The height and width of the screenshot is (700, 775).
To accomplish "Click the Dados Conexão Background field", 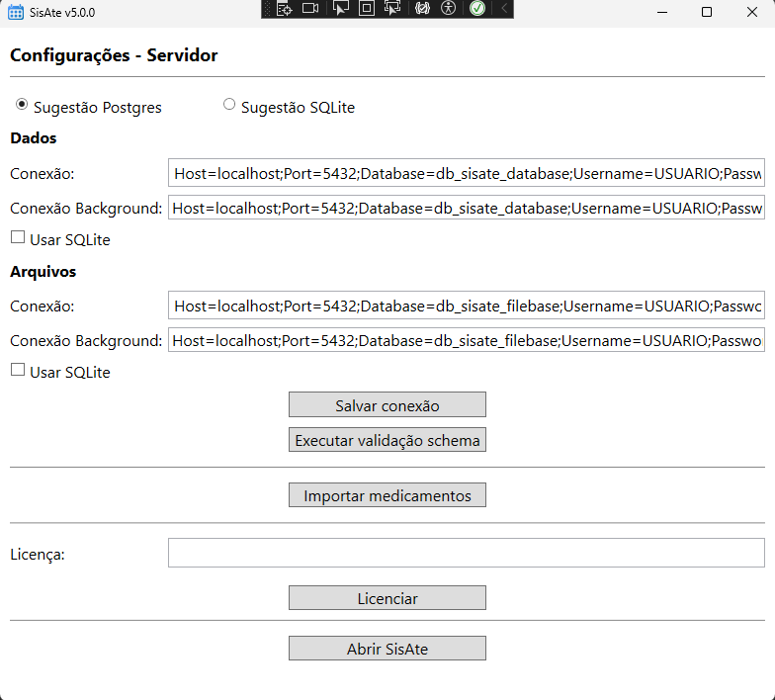I will pyautogui.click(x=466, y=208).
